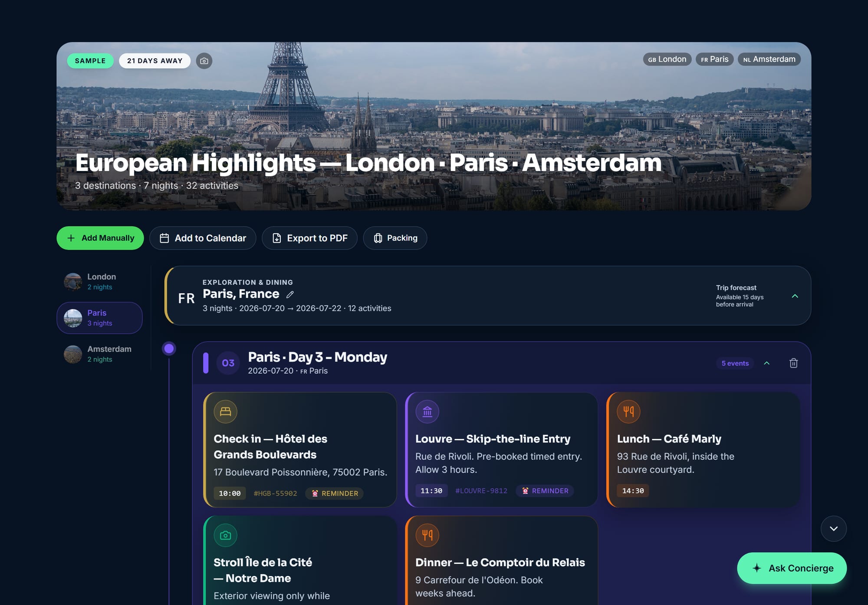
Task: Click the FR Paris destination chip
Action: click(714, 59)
